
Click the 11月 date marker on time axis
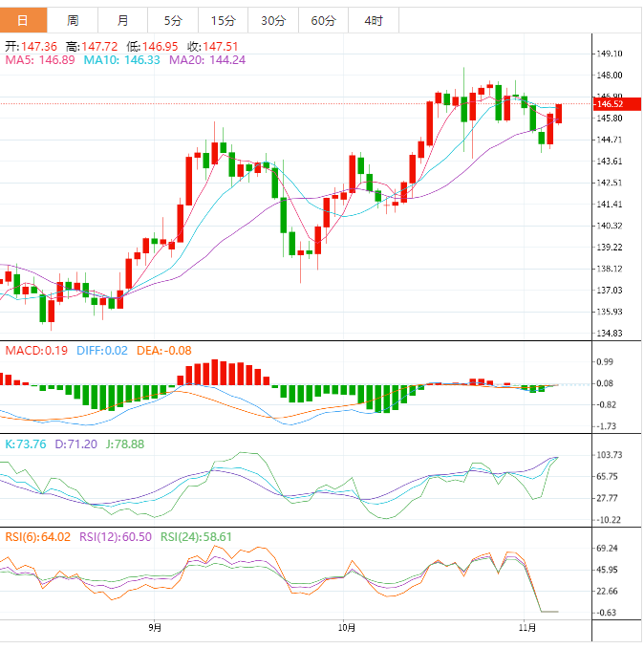tap(526, 628)
